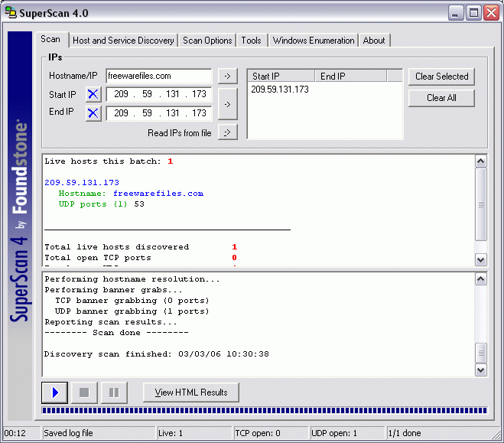Click the Clear Selected button
The height and width of the screenshot is (443, 504).
[441, 77]
